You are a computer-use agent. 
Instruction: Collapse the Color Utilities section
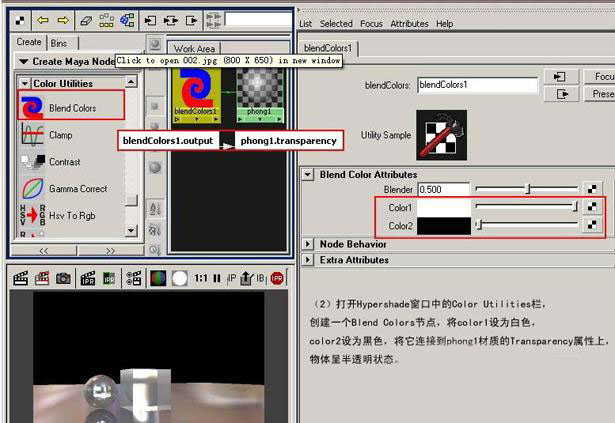point(25,83)
